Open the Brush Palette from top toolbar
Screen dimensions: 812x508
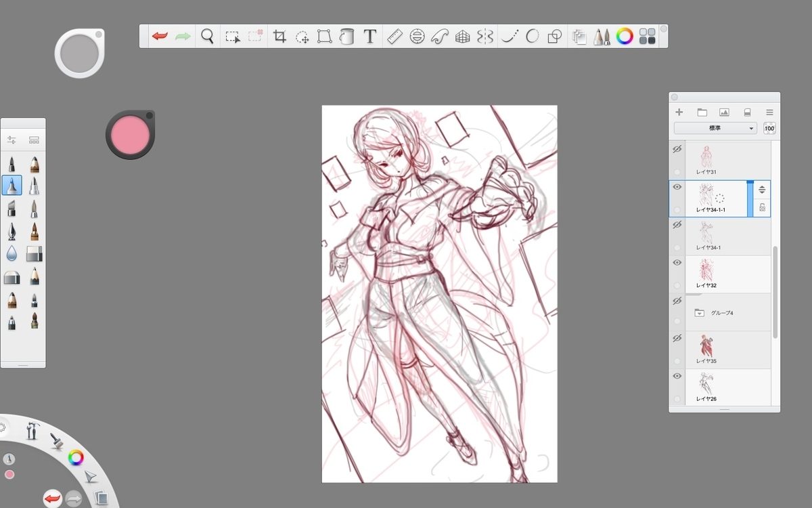click(x=602, y=37)
